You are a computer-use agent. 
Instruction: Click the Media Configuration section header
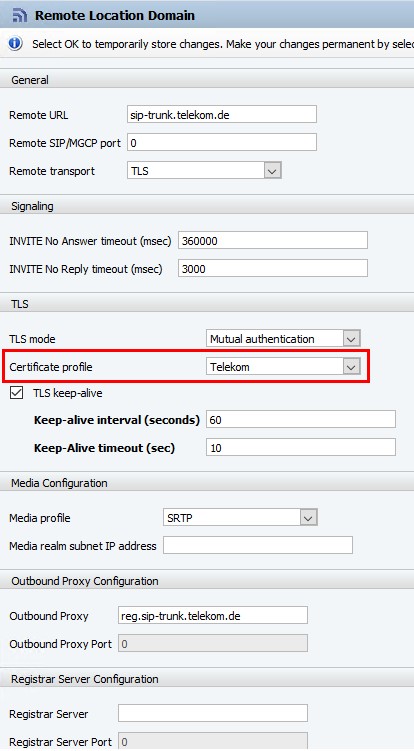coord(207,483)
